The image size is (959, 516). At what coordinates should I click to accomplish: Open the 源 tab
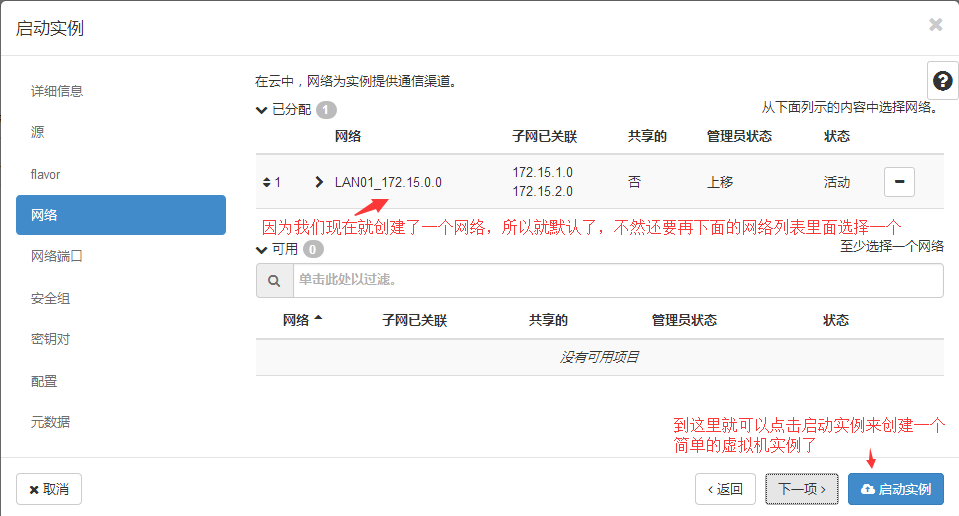pos(38,132)
